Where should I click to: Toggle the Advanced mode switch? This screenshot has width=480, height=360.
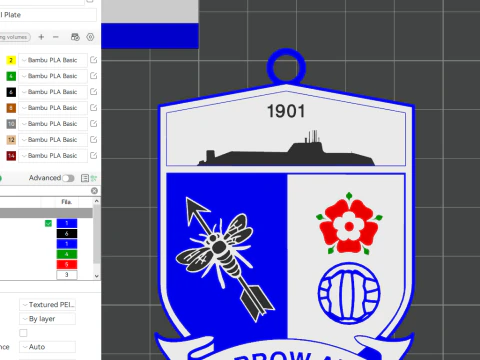pyautogui.click(x=68, y=178)
